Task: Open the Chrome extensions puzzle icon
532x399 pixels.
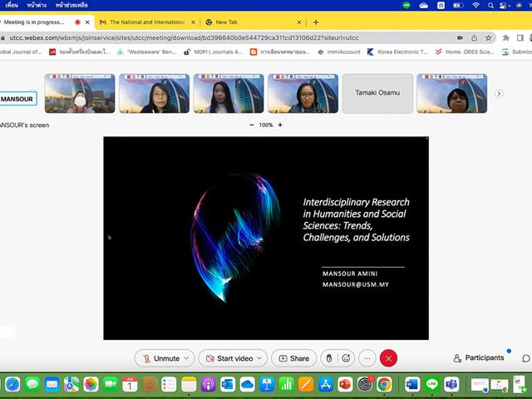Action: coord(506,37)
